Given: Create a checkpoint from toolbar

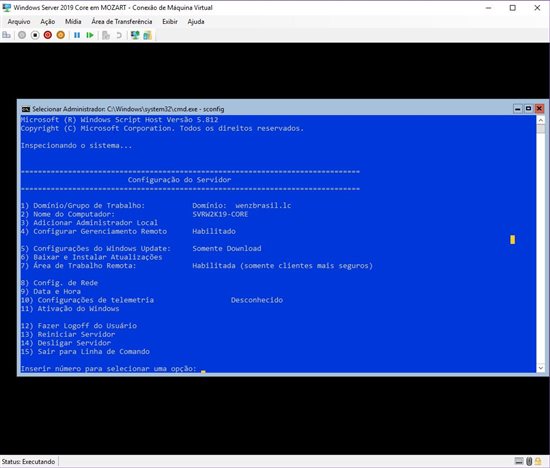Looking at the screenshot, I should point(106,35).
